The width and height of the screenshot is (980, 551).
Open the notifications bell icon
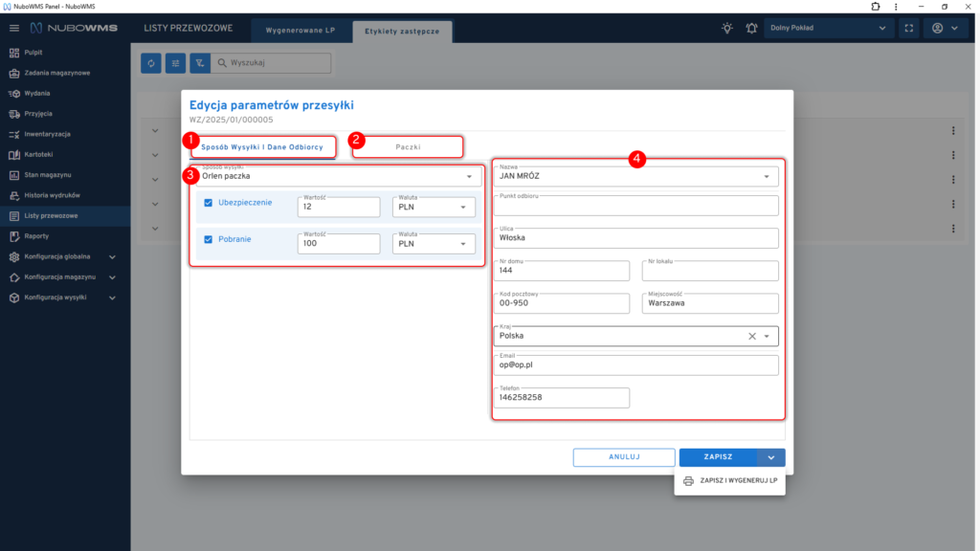pyautogui.click(x=751, y=28)
